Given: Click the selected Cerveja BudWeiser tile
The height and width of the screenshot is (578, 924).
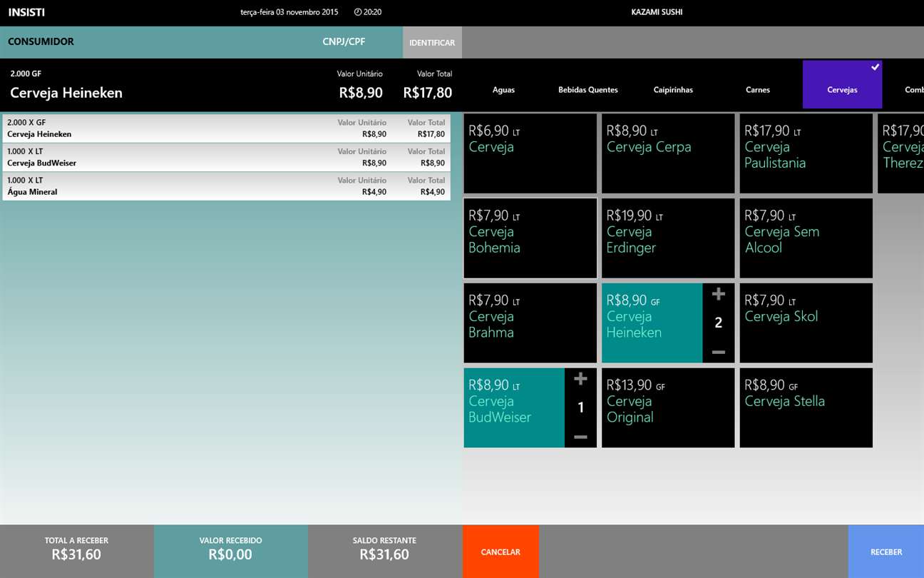Looking at the screenshot, I should coord(514,407).
